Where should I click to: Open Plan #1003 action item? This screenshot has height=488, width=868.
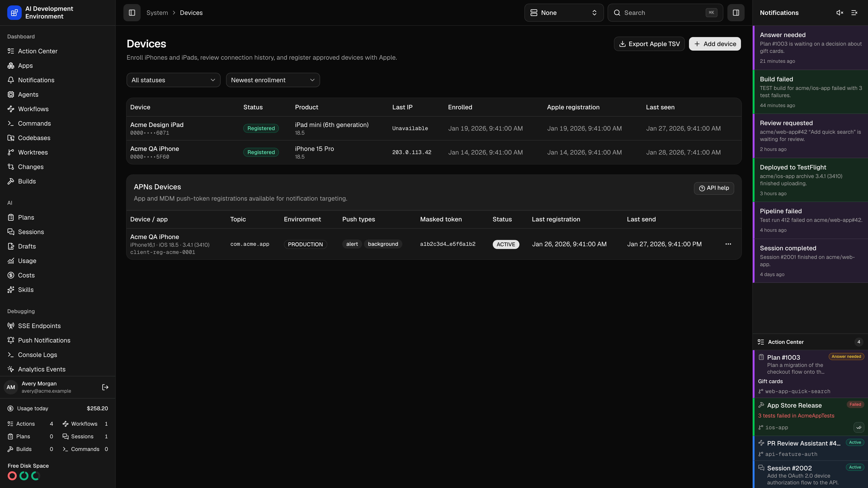pyautogui.click(x=810, y=374)
